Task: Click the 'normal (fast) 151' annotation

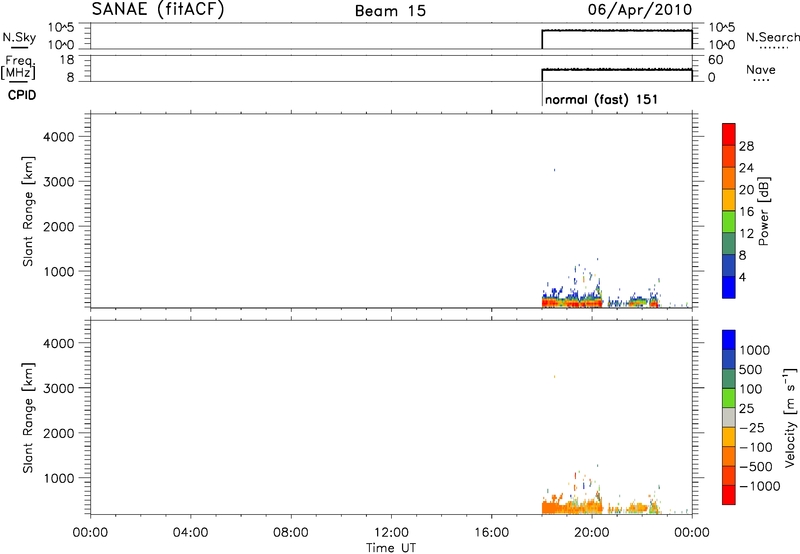Action: tap(601, 99)
